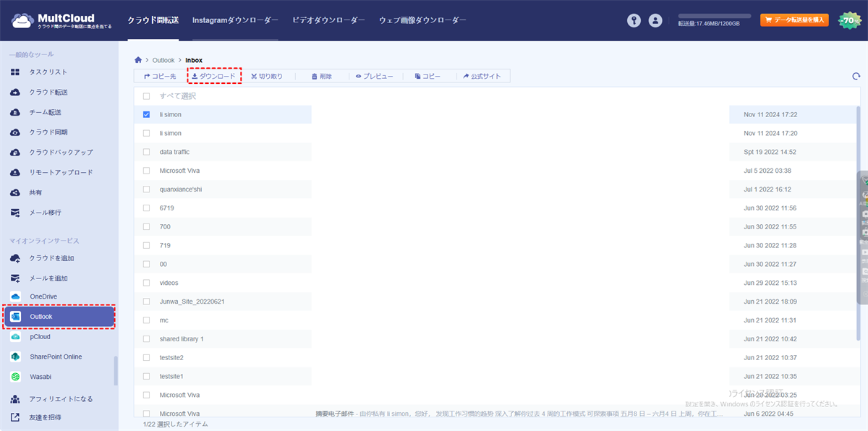The height and width of the screenshot is (431, 868).
Task: Check the shared library 1 checkbox
Action: click(146, 339)
